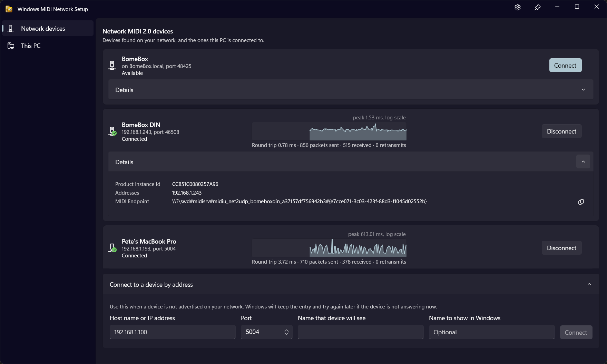
Task: Minimize the MIDI Network Setup window
Action: 557,7
